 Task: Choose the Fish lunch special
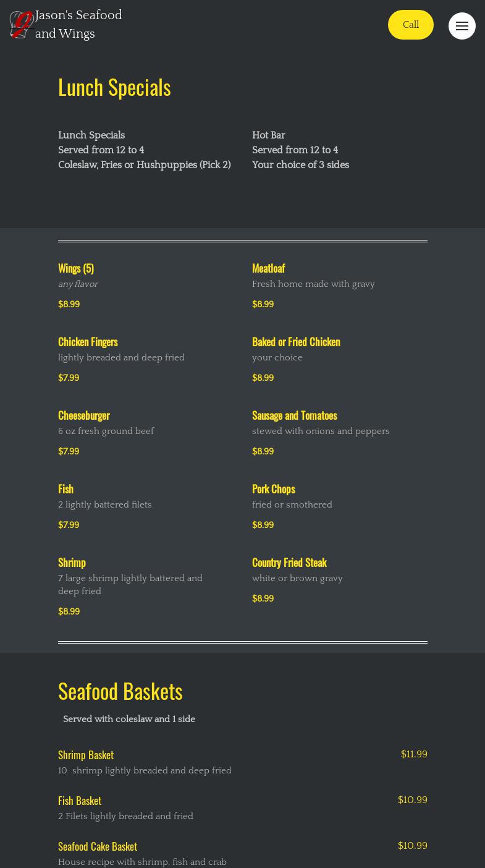65,489
